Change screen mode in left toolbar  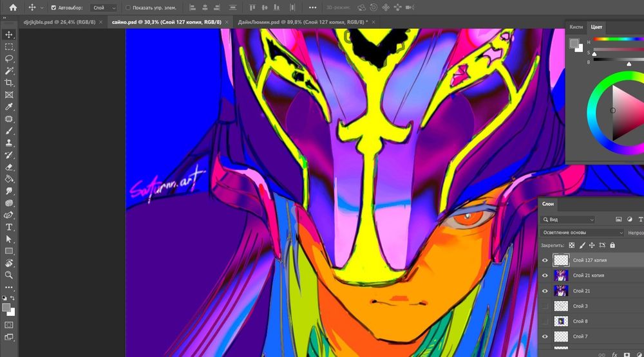click(x=9, y=337)
